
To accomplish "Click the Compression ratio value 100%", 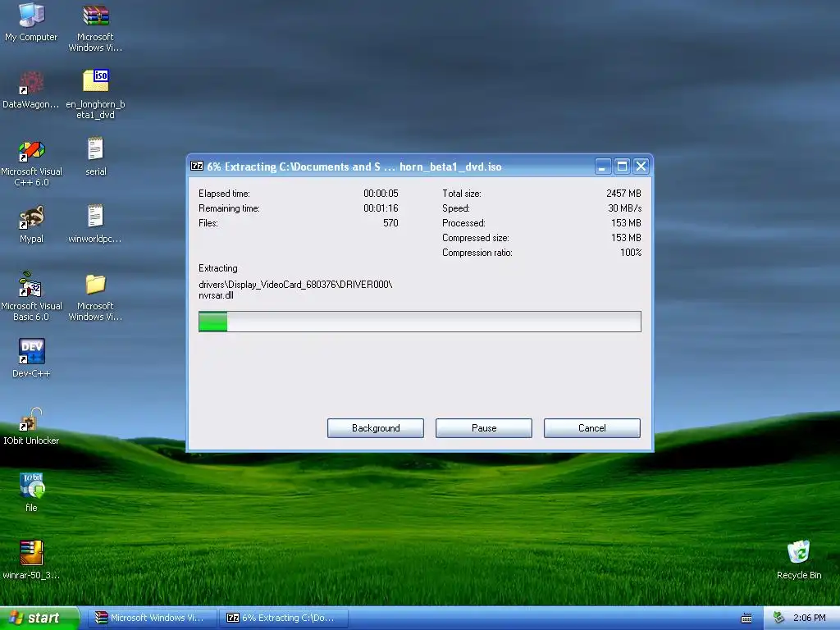I will (x=631, y=253).
